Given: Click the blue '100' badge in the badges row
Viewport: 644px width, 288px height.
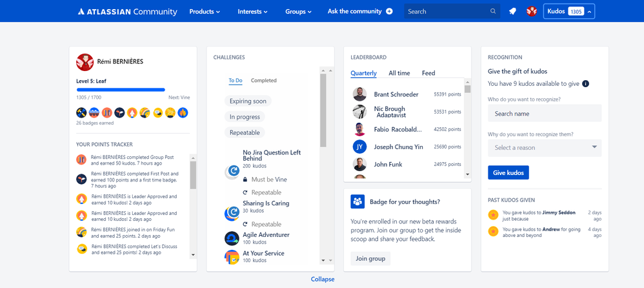Looking at the screenshot, I should pos(94,112).
